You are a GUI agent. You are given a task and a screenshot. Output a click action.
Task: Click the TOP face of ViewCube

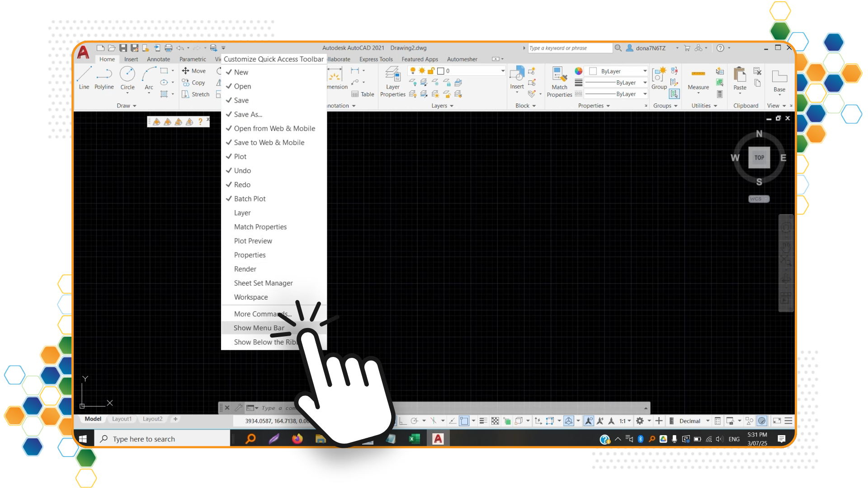pyautogui.click(x=759, y=158)
